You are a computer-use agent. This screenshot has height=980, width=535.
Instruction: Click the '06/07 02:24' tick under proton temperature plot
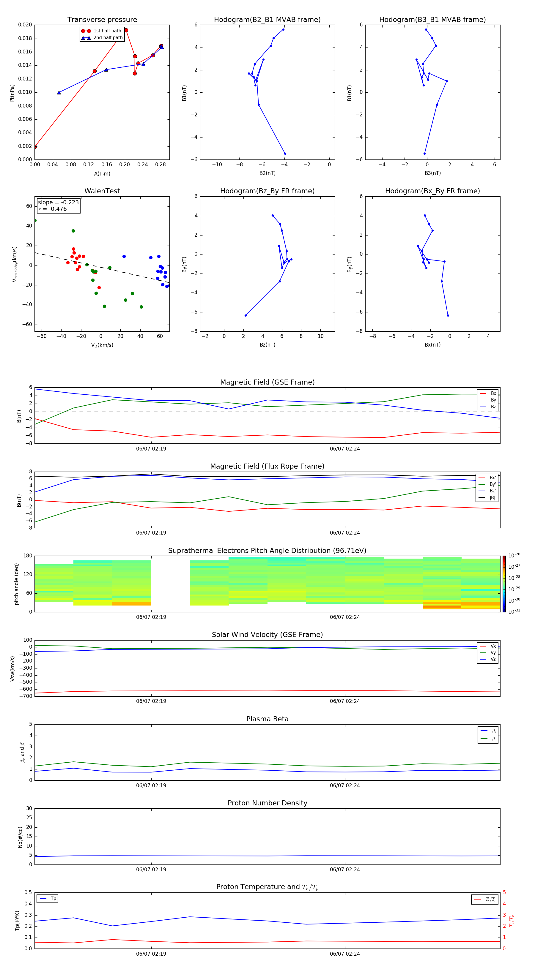tap(345, 954)
